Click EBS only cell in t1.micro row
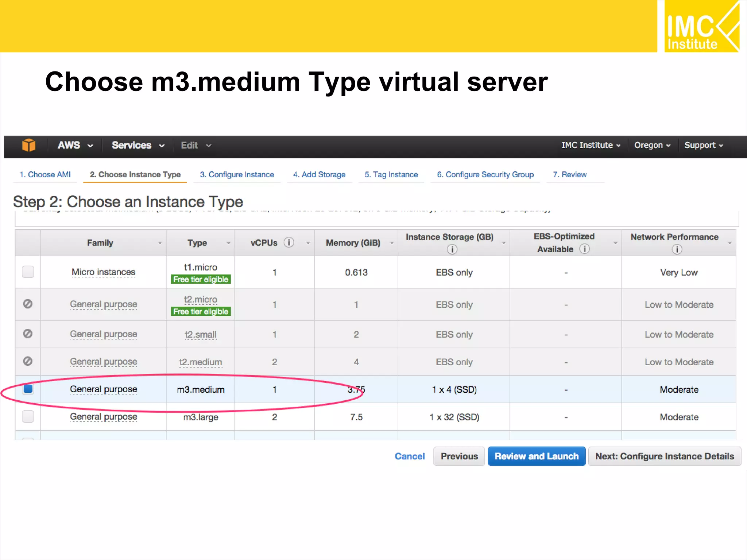The height and width of the screenshot is (560, 747). [454, 272]
